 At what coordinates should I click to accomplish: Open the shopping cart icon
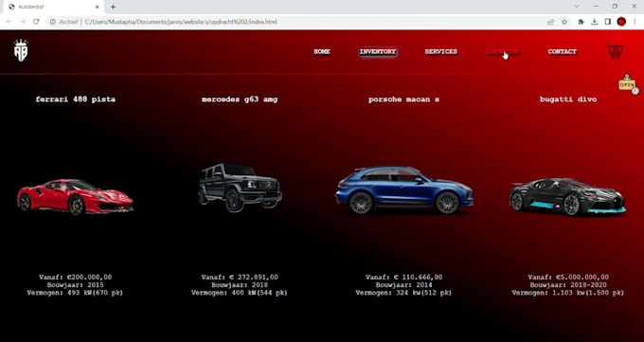click(615, 51)
